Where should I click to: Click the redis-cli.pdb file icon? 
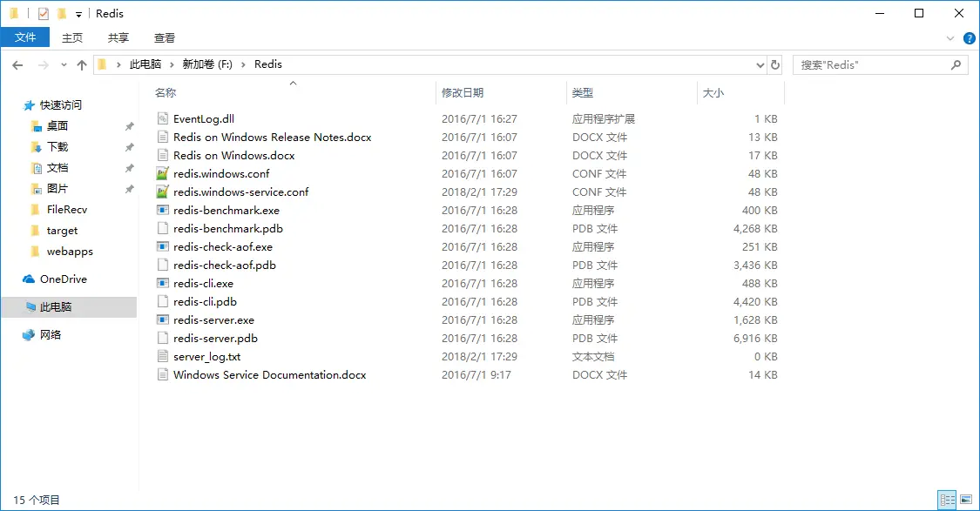coord(163,302)
